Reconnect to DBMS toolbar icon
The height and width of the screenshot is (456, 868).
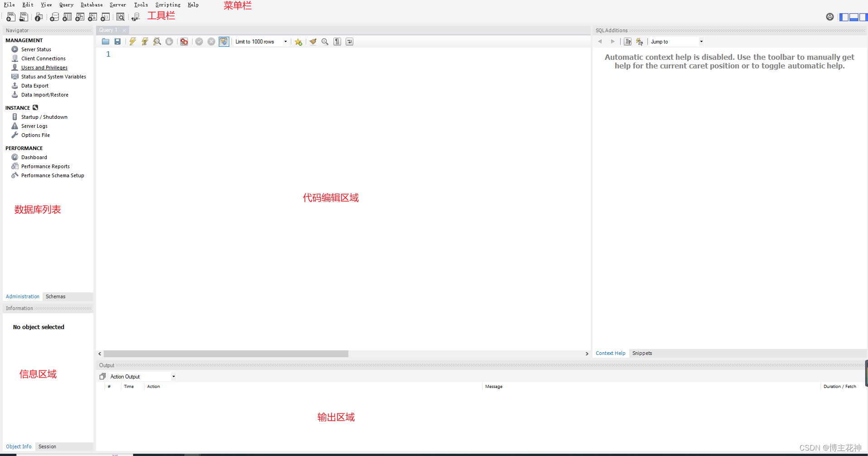pyautogui.click(x=135, y=17)
